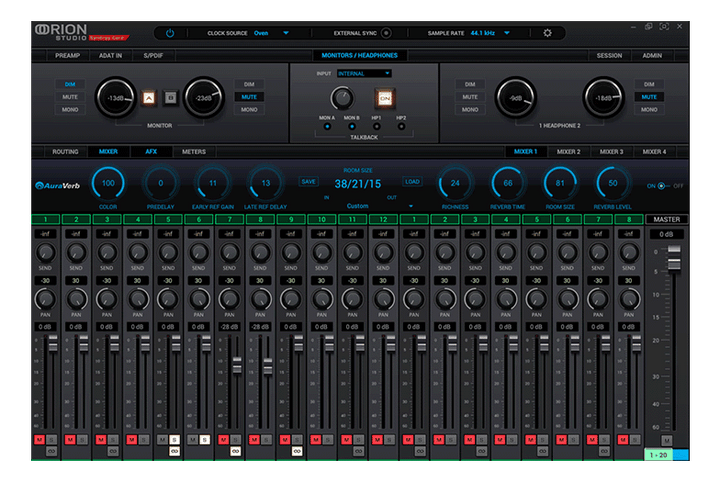Toggle talkback MON A routing dot
Image resolution: width=720 pixels, height=482 pixels.
click(327, 127)
